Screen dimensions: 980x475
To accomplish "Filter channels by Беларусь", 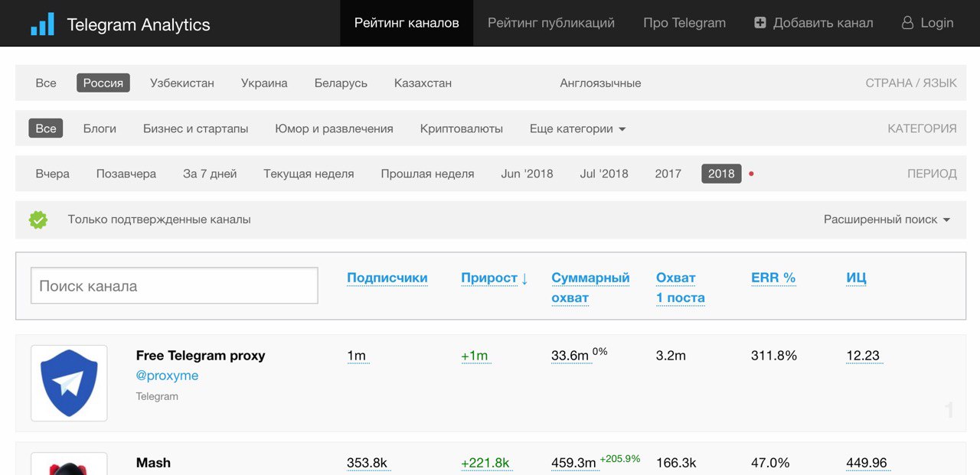I will point(341,83).
